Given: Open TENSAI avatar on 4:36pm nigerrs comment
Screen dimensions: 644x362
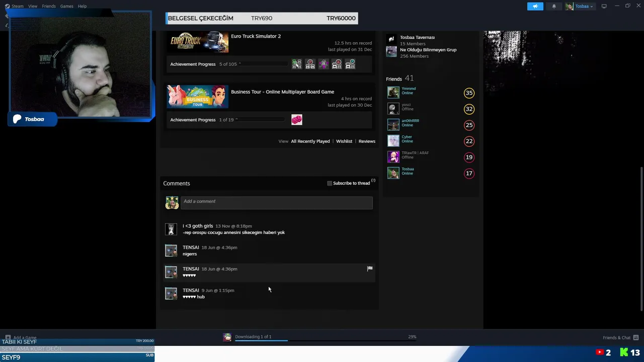Looking at the screenshot, I should point(171,250).
